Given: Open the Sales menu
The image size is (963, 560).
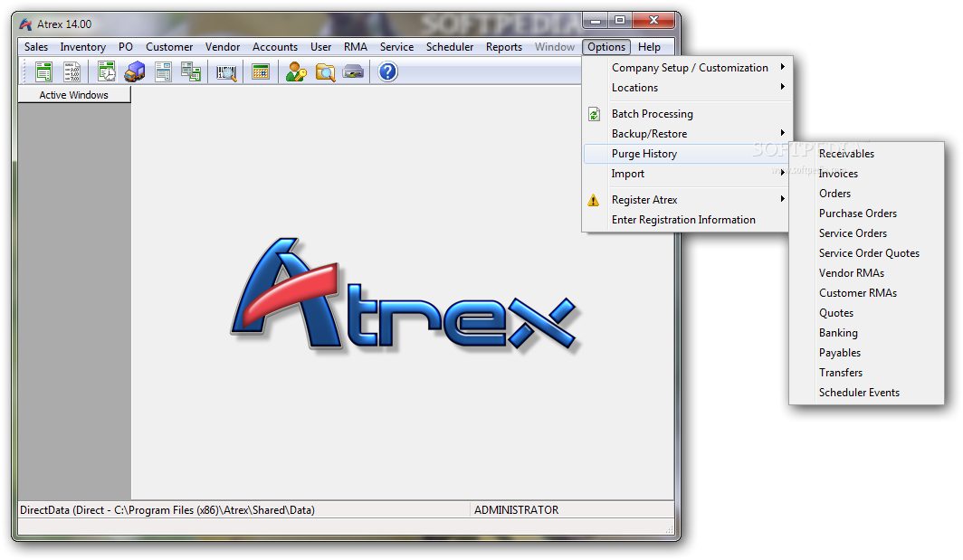Looking at the screenshot, I should [x=36, y=47].
